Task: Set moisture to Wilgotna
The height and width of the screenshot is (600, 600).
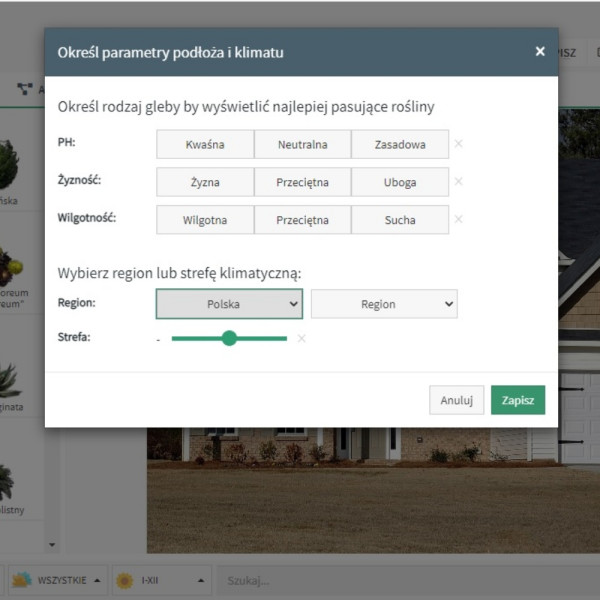Action: [x=205, y=220]
